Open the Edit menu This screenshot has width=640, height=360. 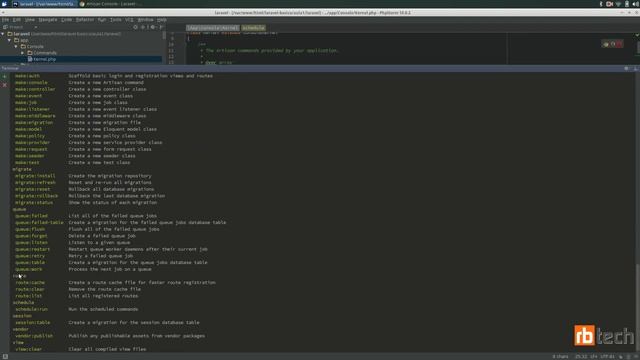(17, 20)
